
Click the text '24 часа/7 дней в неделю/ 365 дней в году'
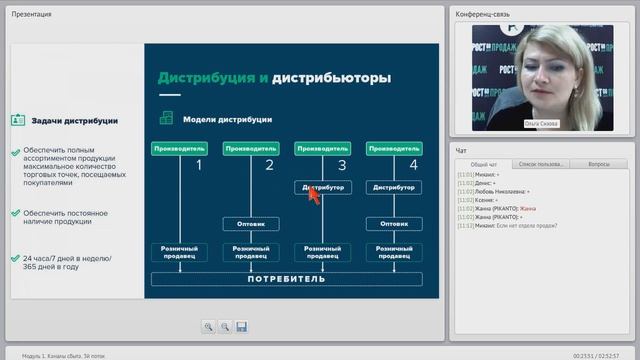click(x=67, y=262)
